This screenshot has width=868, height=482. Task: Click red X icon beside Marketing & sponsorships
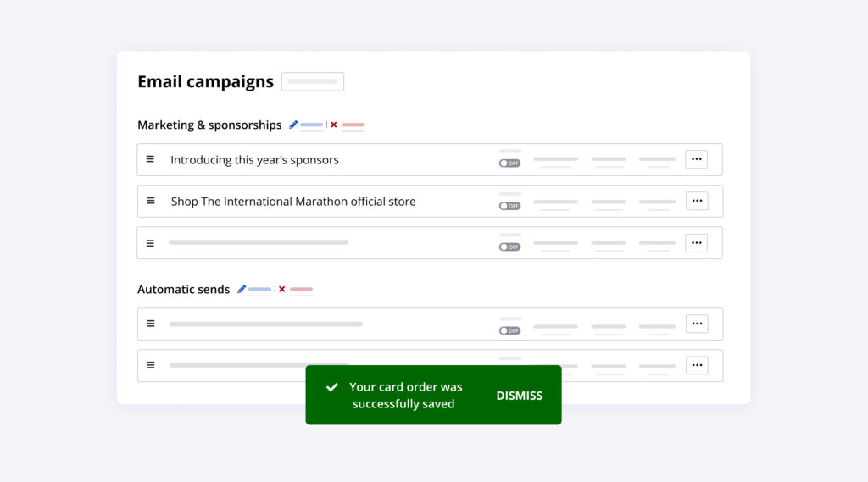tap(334, 125)
